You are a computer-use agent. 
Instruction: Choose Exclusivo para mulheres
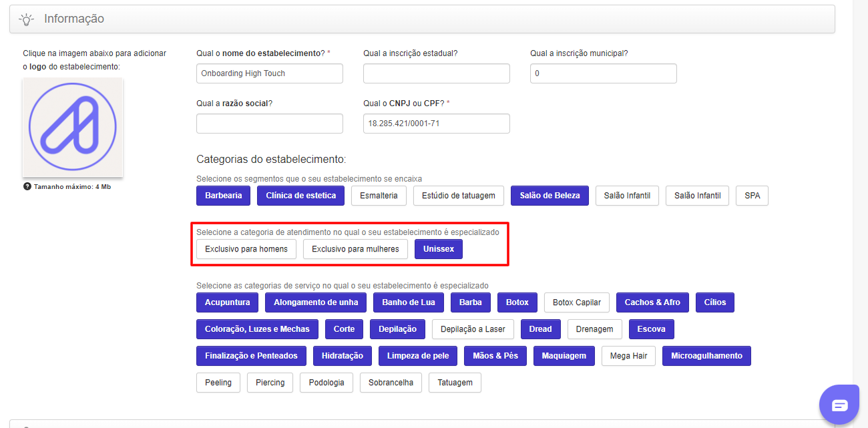[x=355, y=249]
